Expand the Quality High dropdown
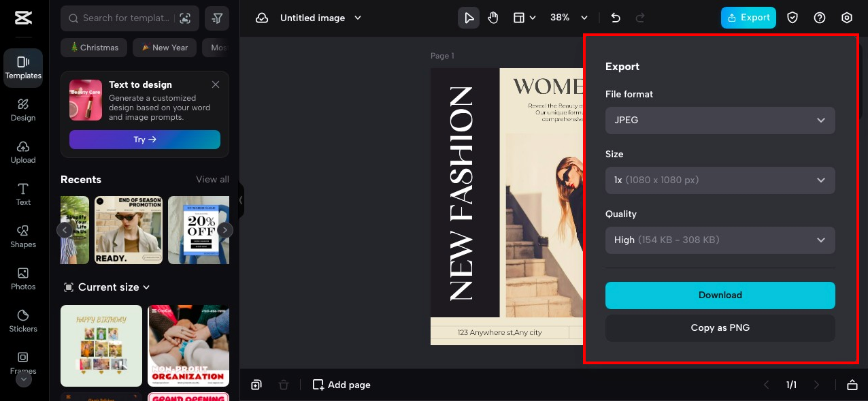Screen dimensions: 868x401 pyautogui.click(x=720, y=240)
